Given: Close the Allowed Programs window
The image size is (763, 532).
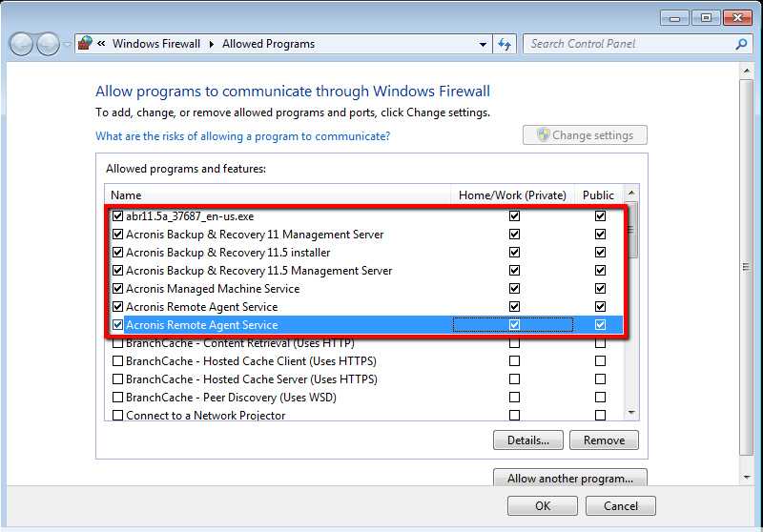Looking at the screenshot, I should [x=737, y=18].
